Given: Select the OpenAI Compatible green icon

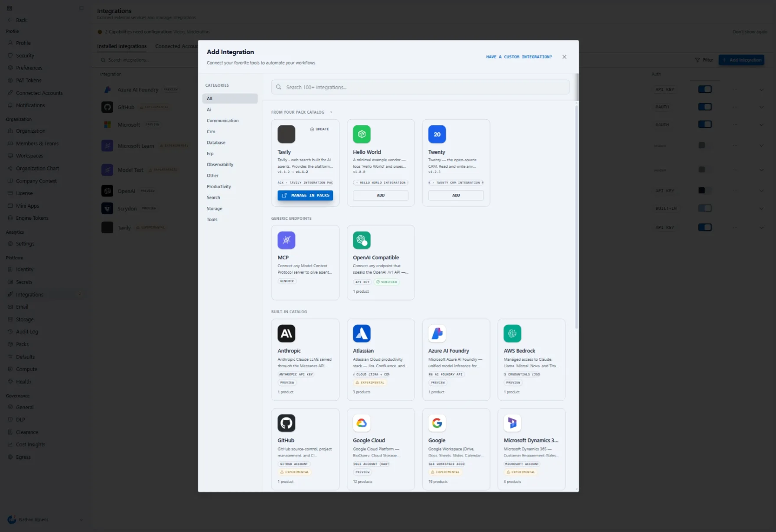Looking at the screenshot, I should pos(362,240).
